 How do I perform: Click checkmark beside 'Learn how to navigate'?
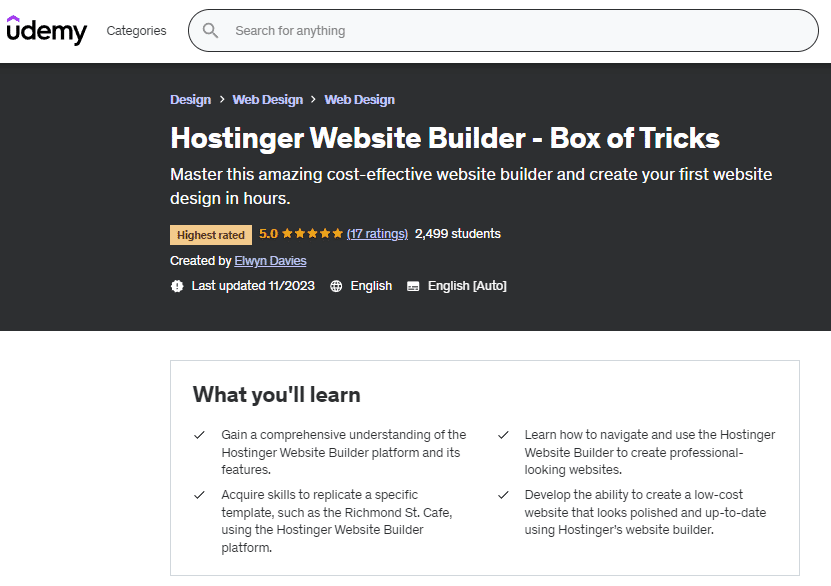click(x=503, y=435)
